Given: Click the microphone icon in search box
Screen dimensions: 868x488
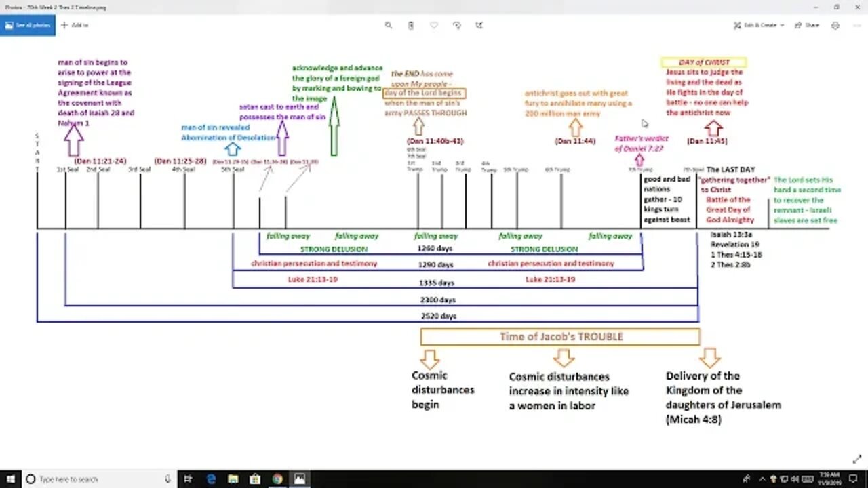Looking at the screenshot, I should (167, 479).
